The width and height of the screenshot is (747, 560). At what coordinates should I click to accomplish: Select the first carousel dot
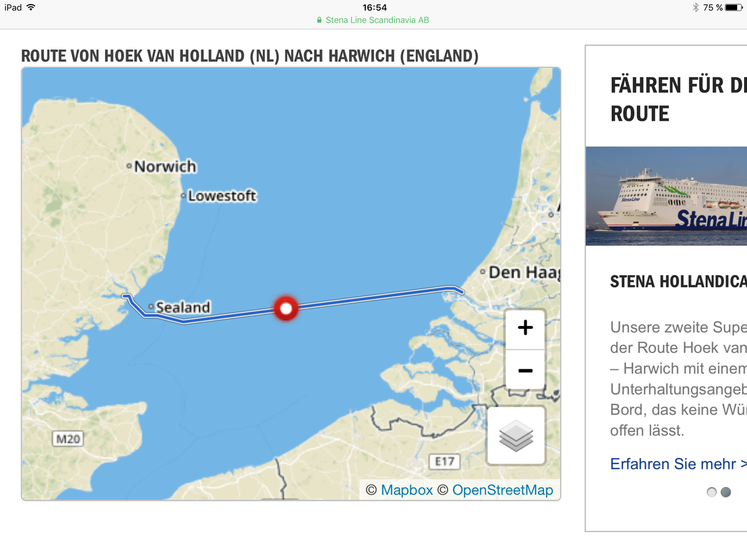[711, 492]
